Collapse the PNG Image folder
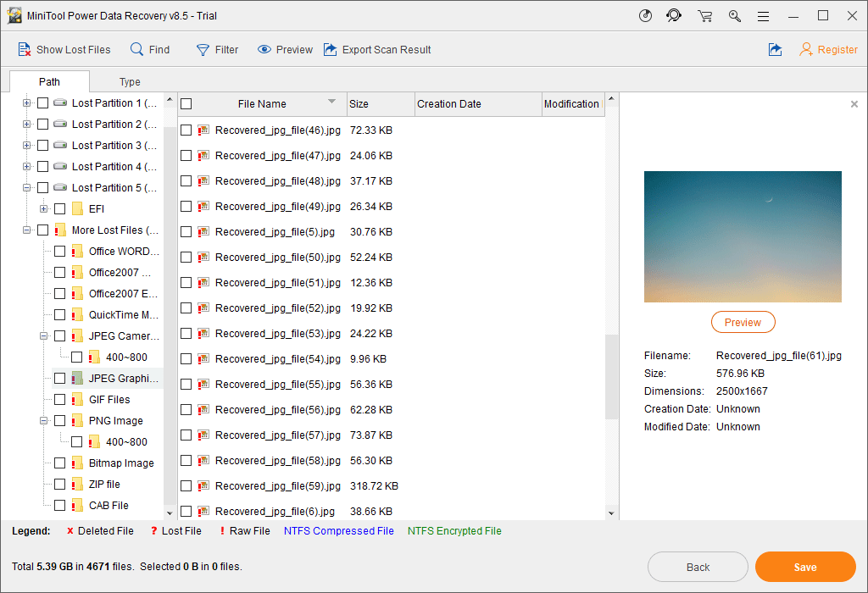The height and width of the screenshot is (593, 868). [x=43, y=420]
